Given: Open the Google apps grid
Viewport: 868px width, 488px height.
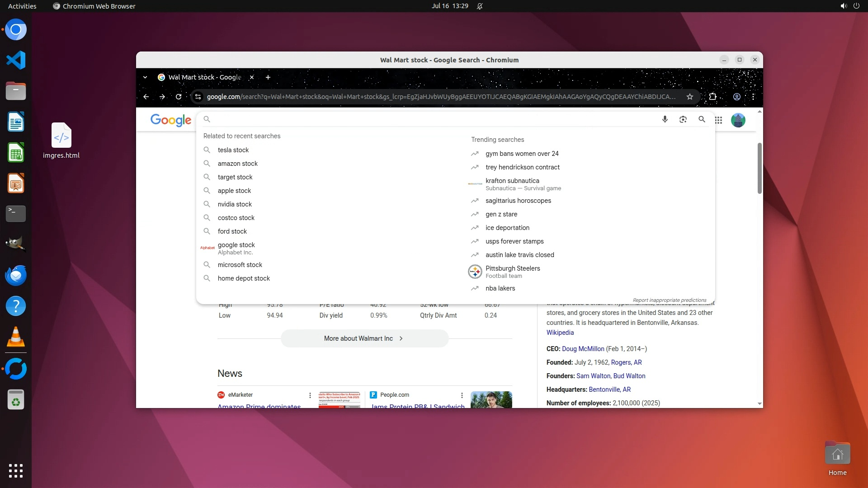Looking at the screenshot, I should coord(718,120).
